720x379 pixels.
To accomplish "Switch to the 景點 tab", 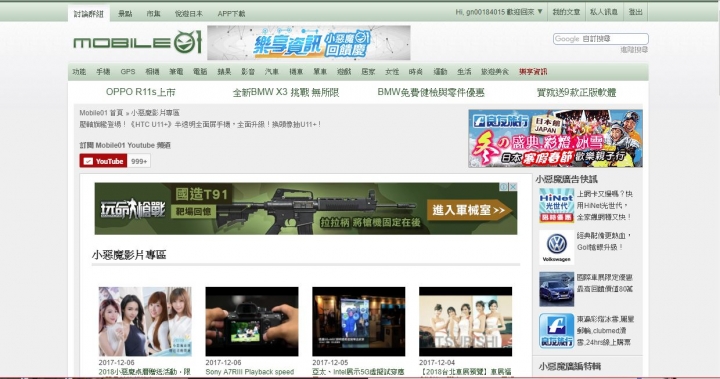I will click(125, 14).
